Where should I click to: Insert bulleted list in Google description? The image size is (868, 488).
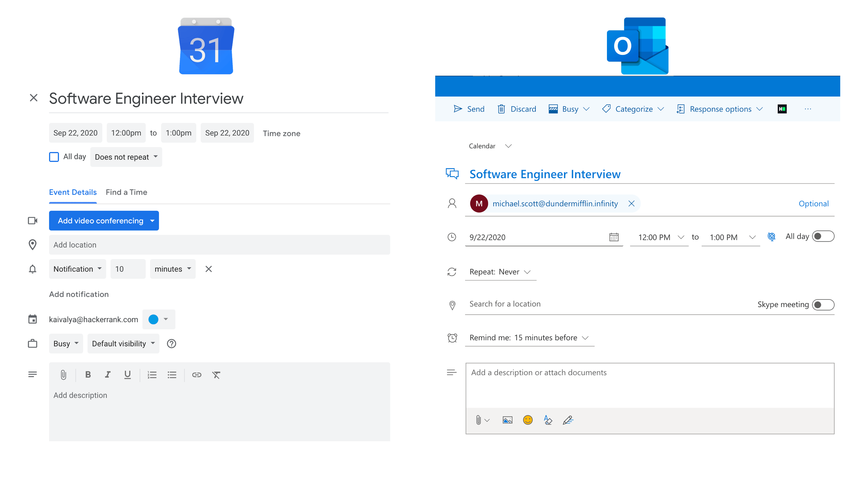[172, 375]
